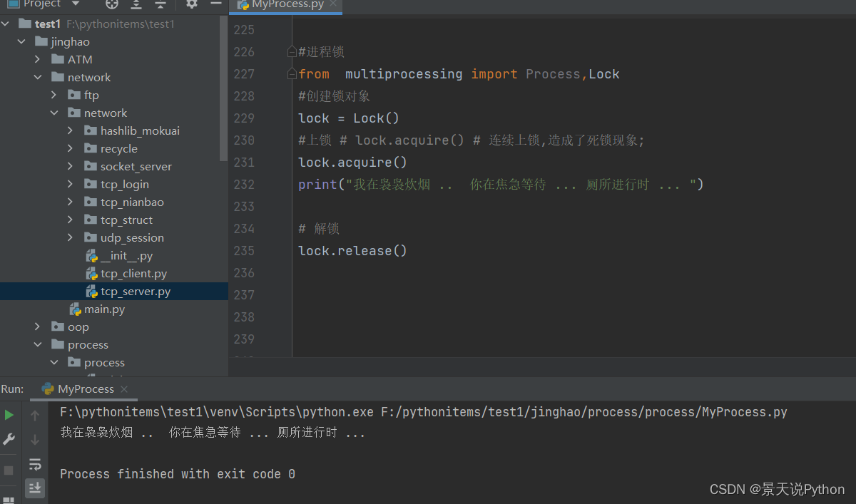Jump down with the next occurrence arrow

[x=35, y=438]
